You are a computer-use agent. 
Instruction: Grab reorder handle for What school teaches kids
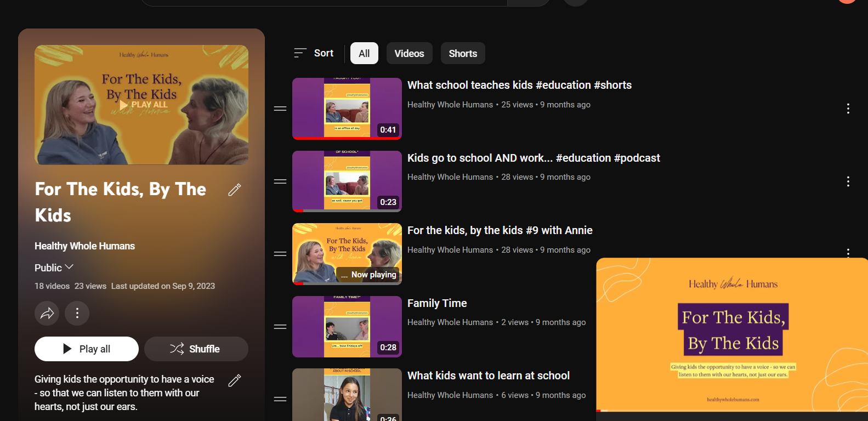tap(280, 109)
